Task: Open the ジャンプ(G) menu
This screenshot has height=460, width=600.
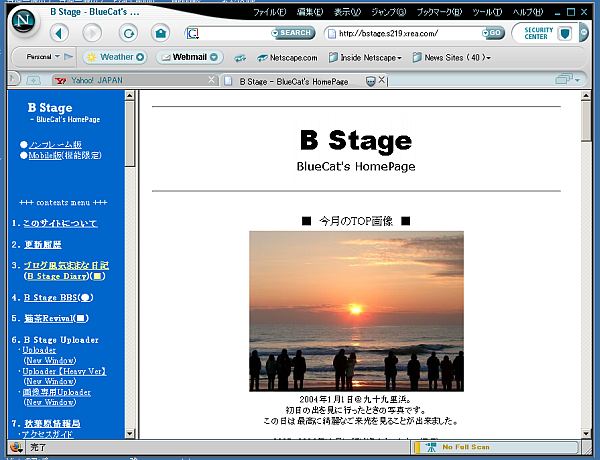Action: click(x=388, y=12)
